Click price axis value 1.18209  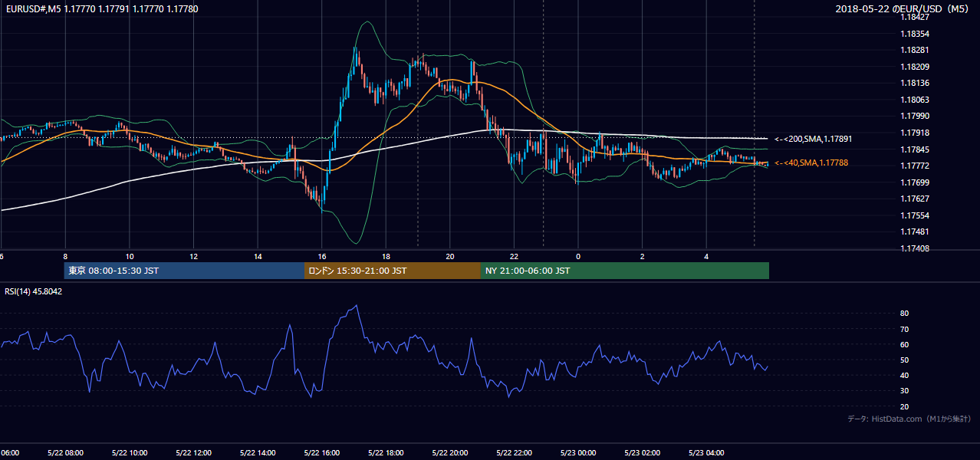pyautogui.click(x=915, y=67)
